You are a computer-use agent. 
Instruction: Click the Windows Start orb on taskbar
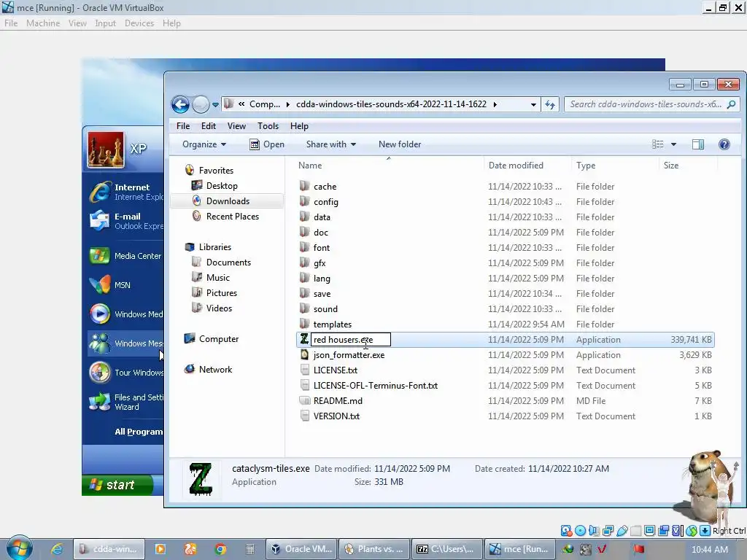click(19, 548)
